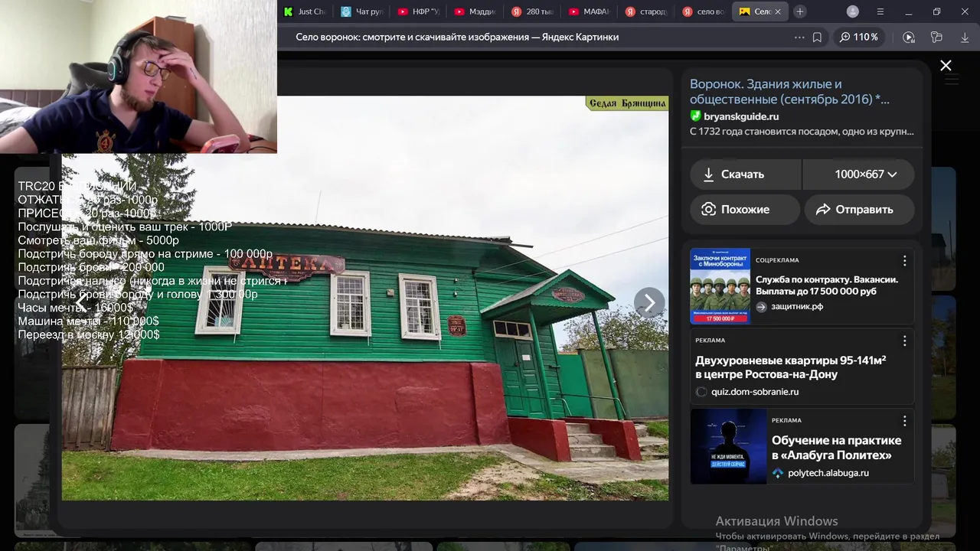This screenshot has width=980, height=551.
Task: Click the Похожие similar images button
Action: 745,209
